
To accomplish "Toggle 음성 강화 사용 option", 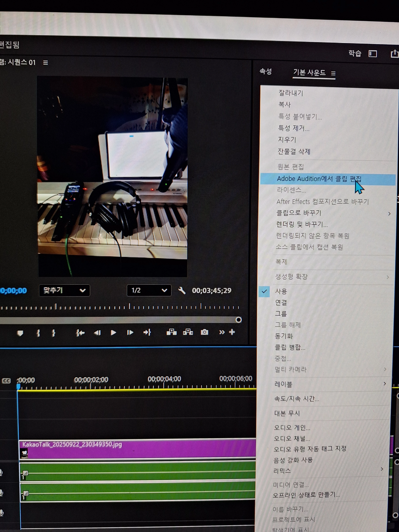I will click(x=293, y=460).
